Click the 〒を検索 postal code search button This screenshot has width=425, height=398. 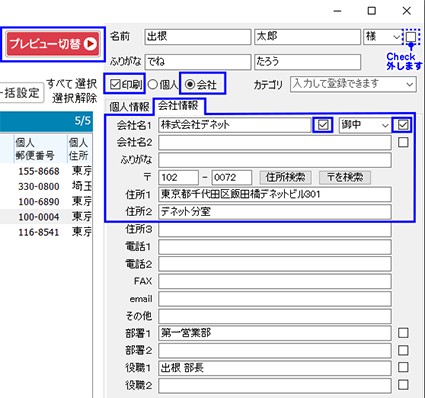(345, 177)
